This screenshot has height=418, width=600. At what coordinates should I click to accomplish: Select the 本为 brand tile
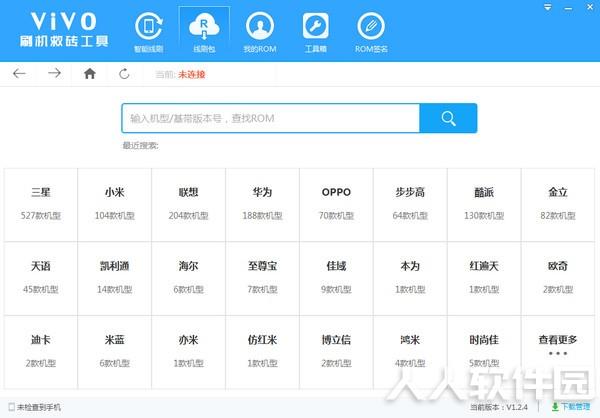(x=410, y=278)
